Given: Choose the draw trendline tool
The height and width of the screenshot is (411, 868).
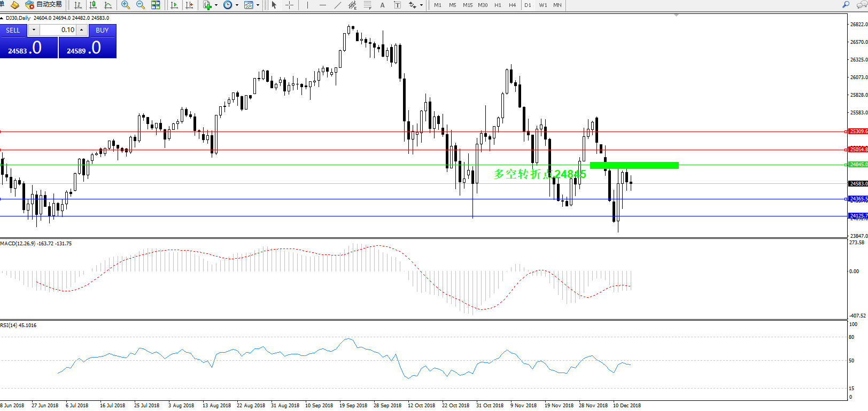Looking at the screenshot, I should point(337,5).
